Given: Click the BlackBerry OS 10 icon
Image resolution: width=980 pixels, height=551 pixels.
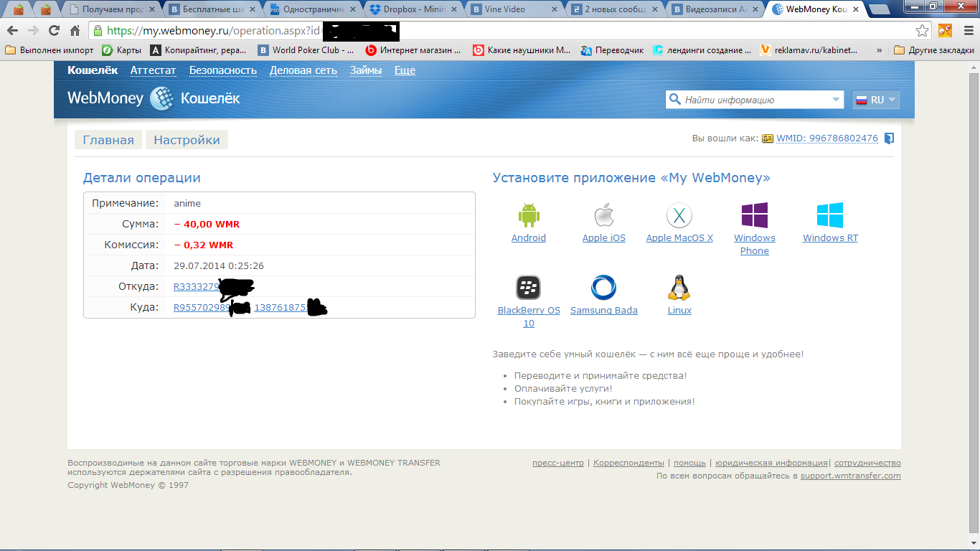Looking at the screenshot, I should [529, 288].
